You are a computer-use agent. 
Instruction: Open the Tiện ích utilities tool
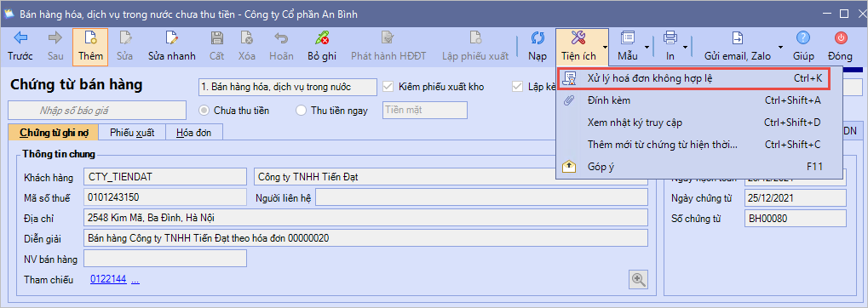[578, 46]
